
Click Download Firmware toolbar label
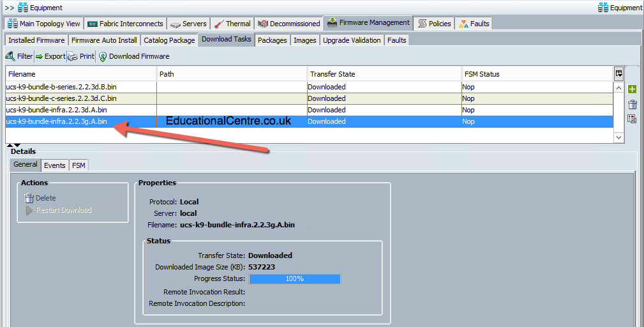(x=139, y=56)
